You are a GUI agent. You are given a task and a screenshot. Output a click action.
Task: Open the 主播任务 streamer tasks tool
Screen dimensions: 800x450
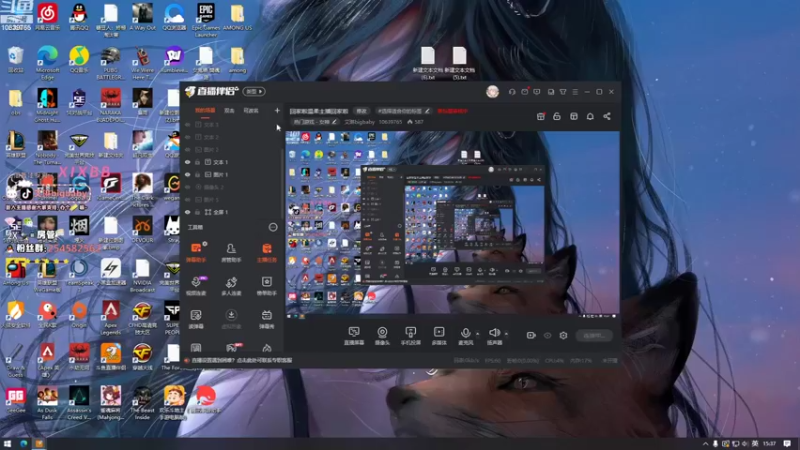[266, 253]
